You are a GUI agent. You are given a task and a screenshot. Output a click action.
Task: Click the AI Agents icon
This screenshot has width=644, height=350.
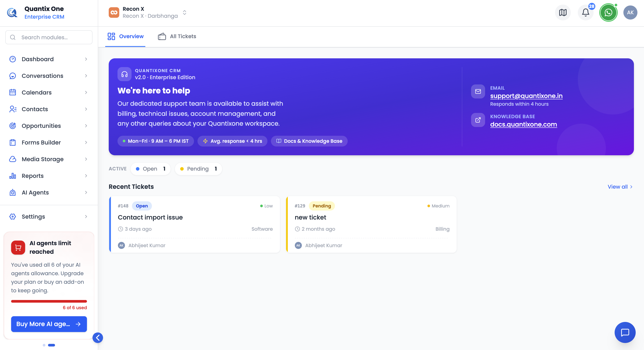pos(12,192)
